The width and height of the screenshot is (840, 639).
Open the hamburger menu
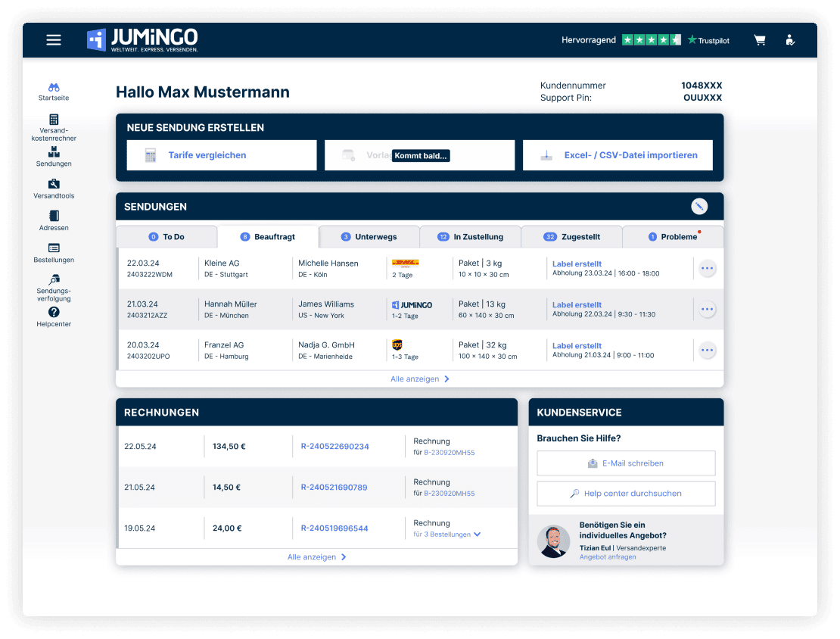[x=54, y=40]
